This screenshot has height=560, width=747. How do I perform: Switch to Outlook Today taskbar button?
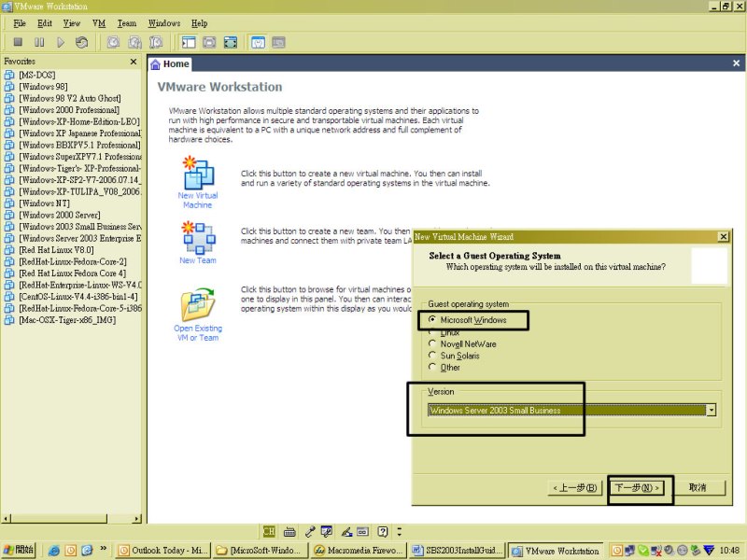coord(163,551)
